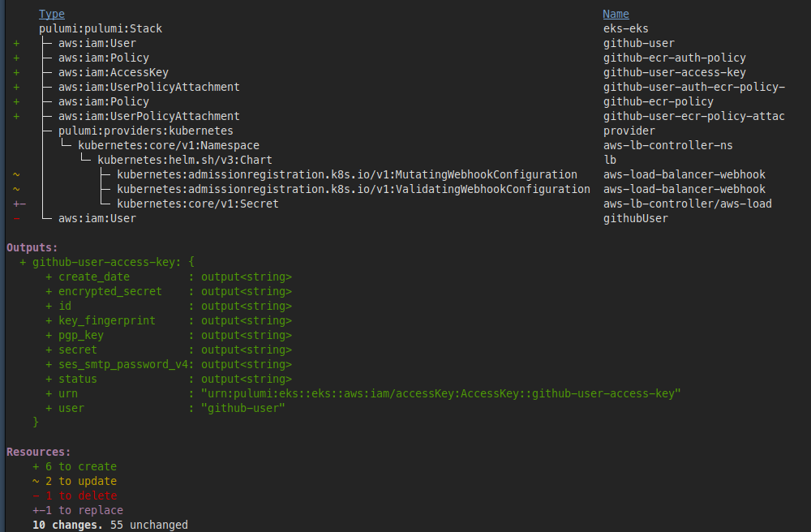Click the 1 to delete summary line
The image size is (811, 532).
75,496
